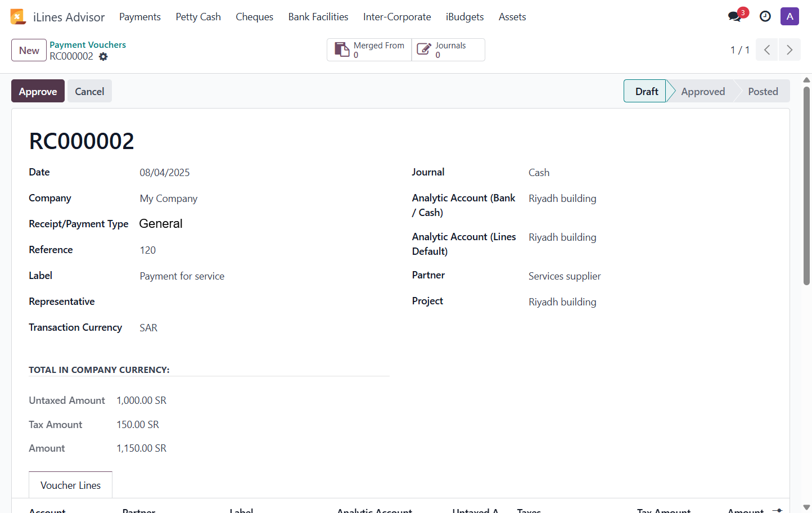
Task: Click the iLines Advisor app logo icon
Action: [x=18, y=17]
